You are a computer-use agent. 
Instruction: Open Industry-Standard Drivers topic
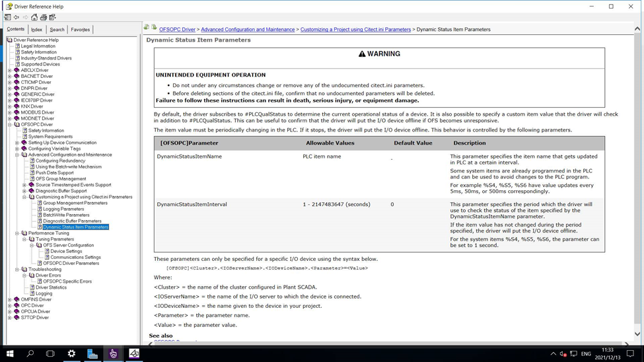coord(46,58)
